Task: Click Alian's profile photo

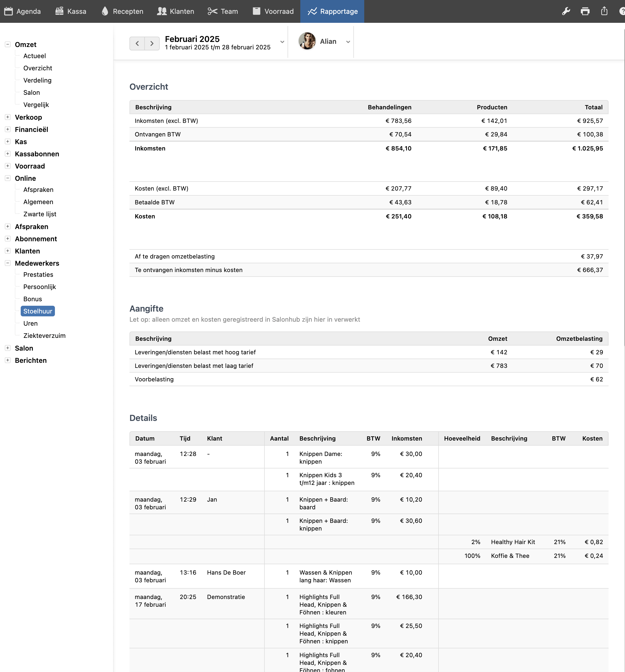Action: (307, 41)
